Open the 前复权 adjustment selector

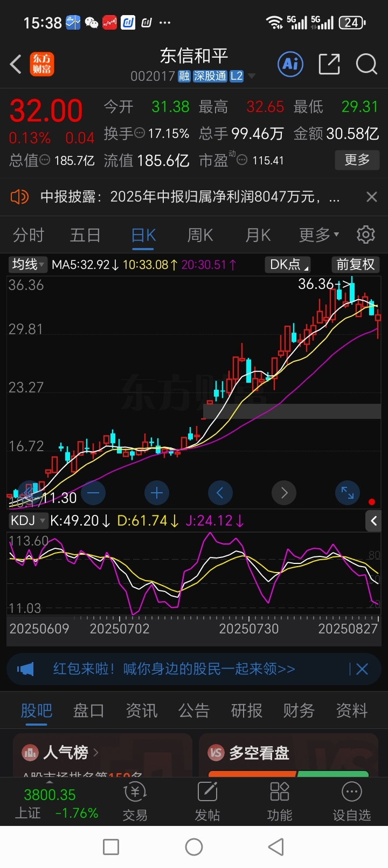355,264
